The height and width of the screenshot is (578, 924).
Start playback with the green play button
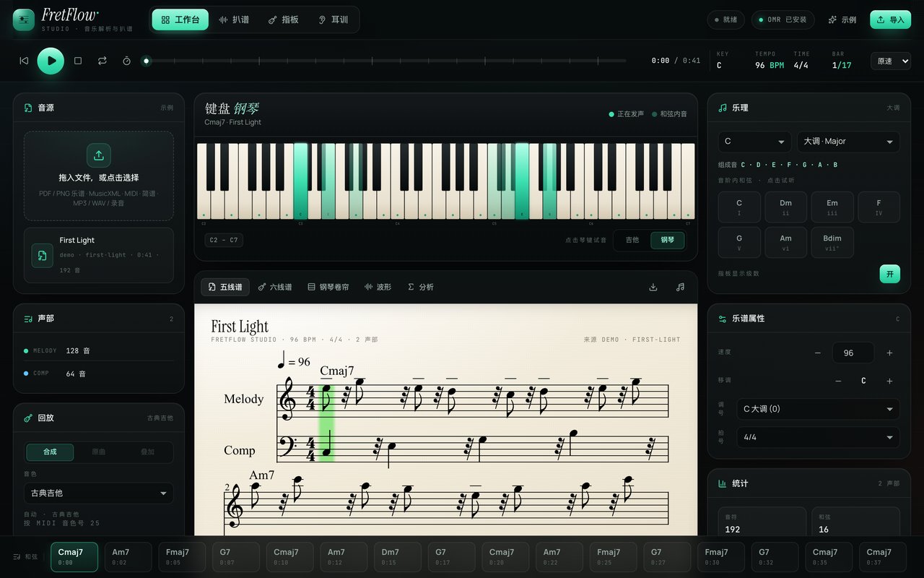coord(51,61)
